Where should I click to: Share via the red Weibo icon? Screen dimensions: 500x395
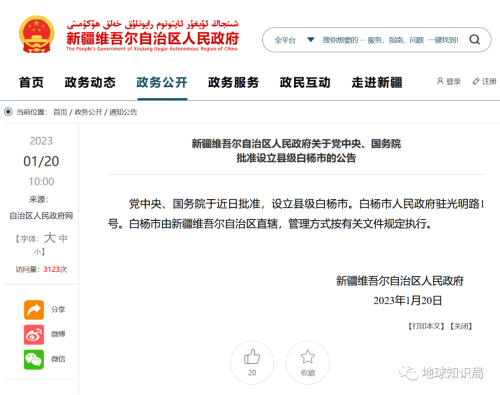point(34,334)
